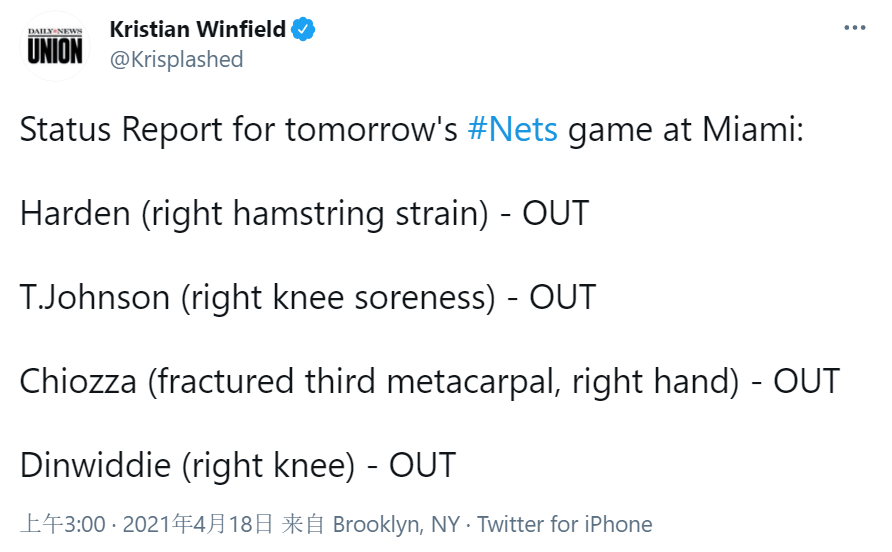Click the blue verified checkmark badge
Screen dimensions: 892x552
pyautogui.click(x=303, y=29)
